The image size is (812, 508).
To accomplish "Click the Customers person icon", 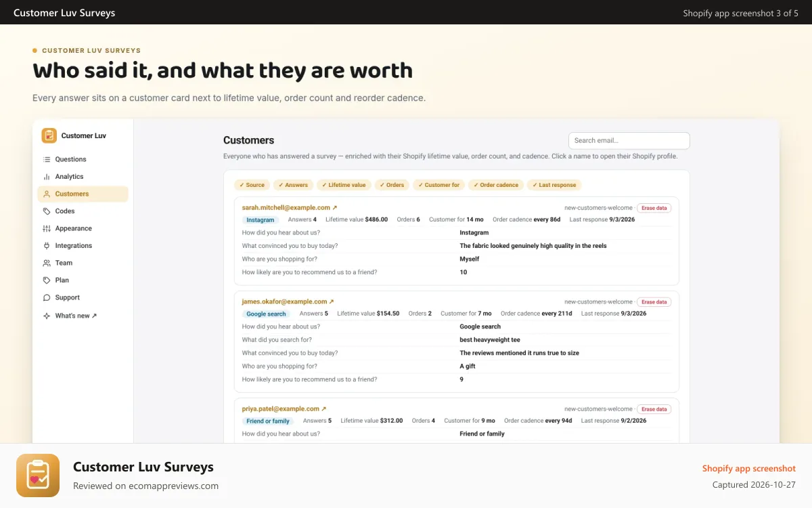I will pos(47,194).
